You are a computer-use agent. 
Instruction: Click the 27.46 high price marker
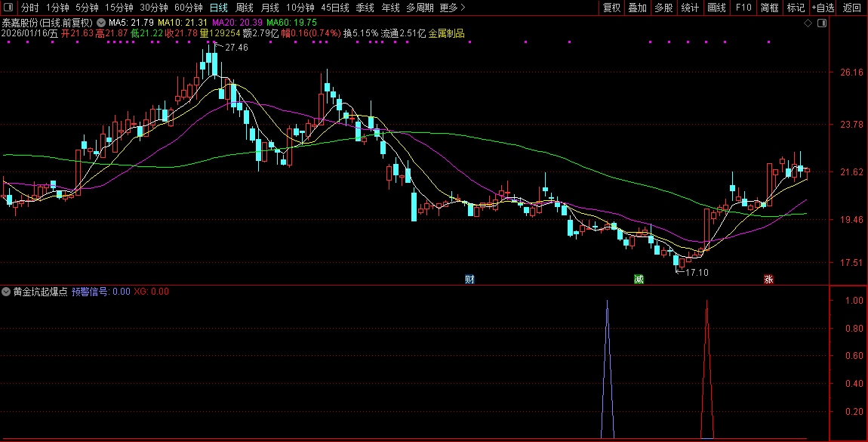(236, 48)
